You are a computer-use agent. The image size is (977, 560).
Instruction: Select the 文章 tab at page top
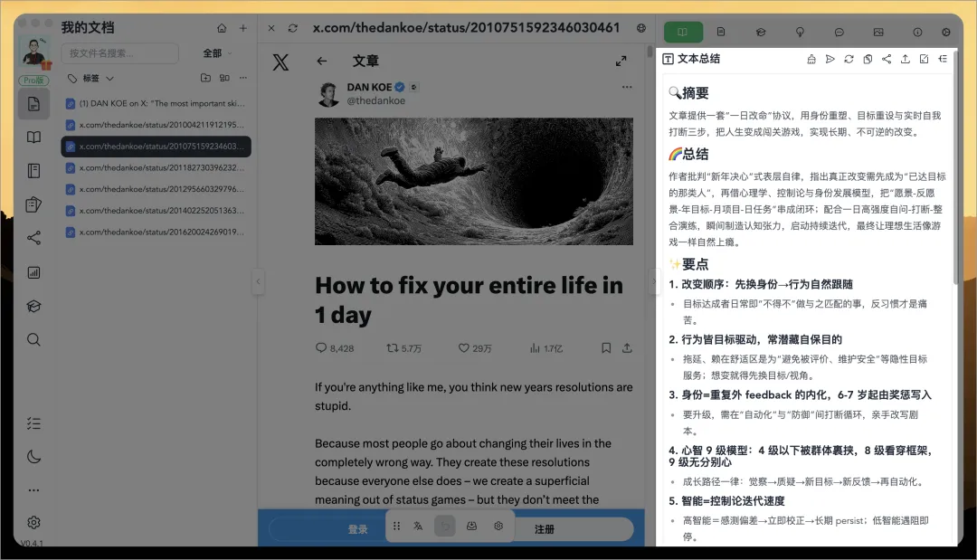coord(365,61)
